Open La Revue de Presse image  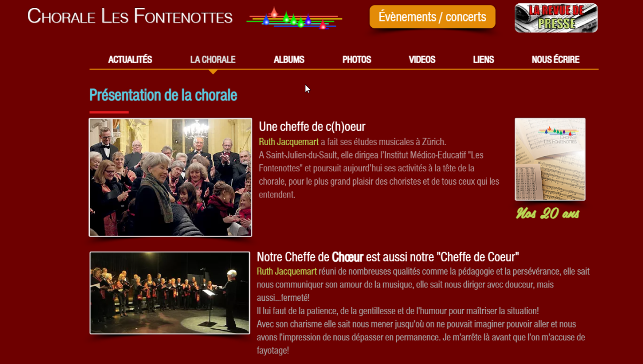[556, 18]
